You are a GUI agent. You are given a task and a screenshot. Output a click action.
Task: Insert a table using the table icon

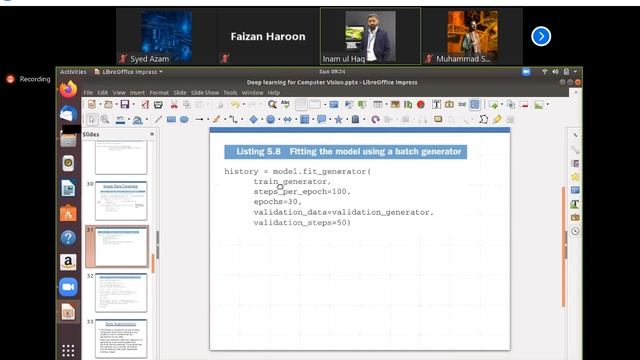coord(378,105)
